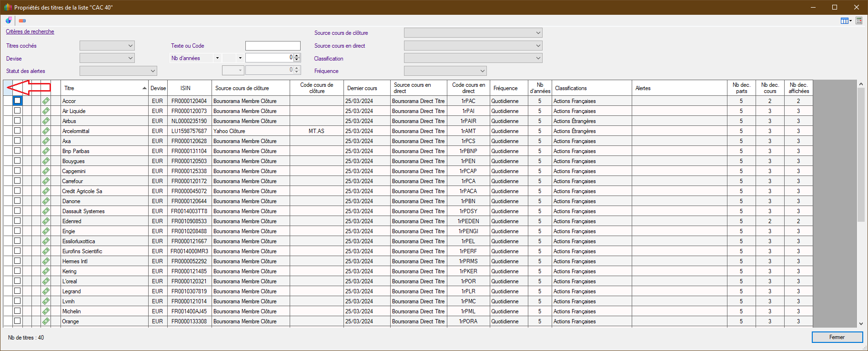Viewport: 868px width, 351px height.
Task: Click the green tag icon for Eurofins Scientific
Action: click(x=46, y=251)
